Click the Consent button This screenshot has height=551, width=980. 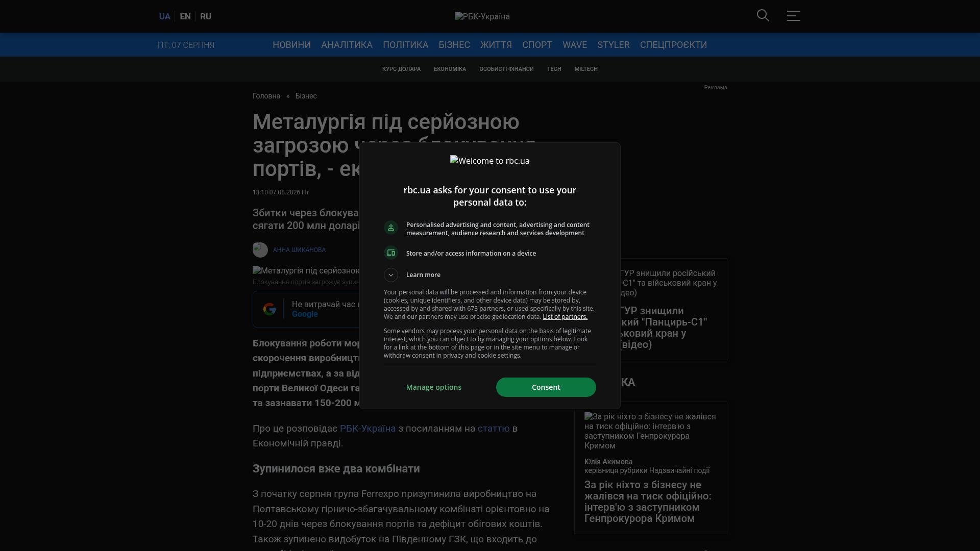pyautogui.click(x=546, y=387)
